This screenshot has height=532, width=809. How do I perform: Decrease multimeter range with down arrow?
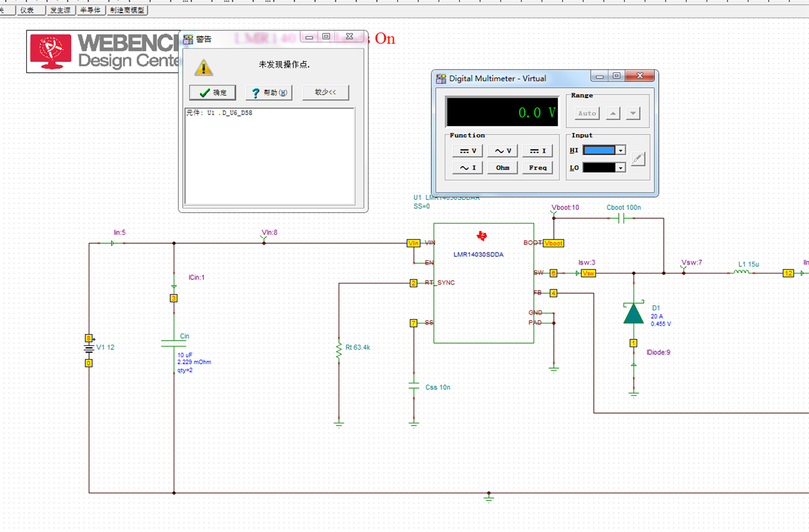633,113
